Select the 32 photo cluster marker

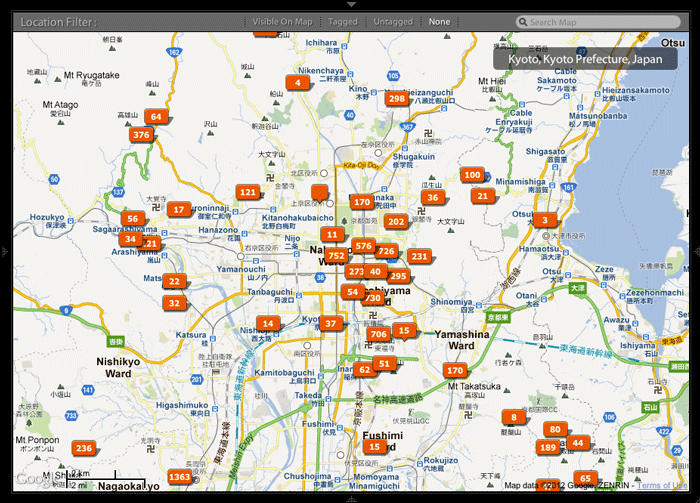coord(174,303)
